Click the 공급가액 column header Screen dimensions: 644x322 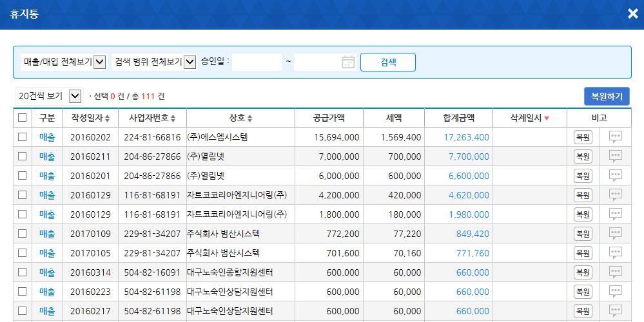329,118
